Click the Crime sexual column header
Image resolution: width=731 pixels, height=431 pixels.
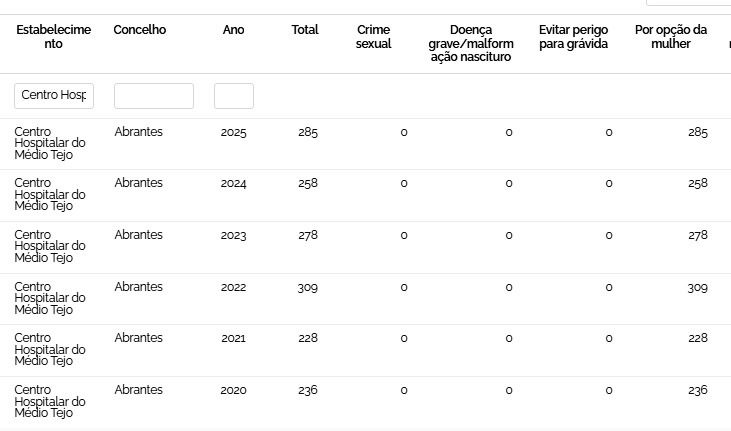[x=373, y=36]
